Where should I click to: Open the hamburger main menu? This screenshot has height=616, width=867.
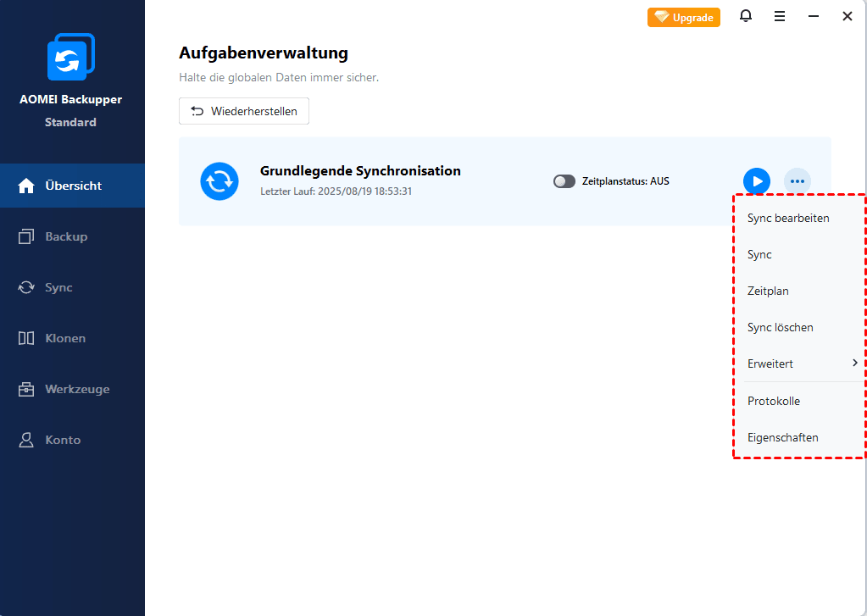780,17
